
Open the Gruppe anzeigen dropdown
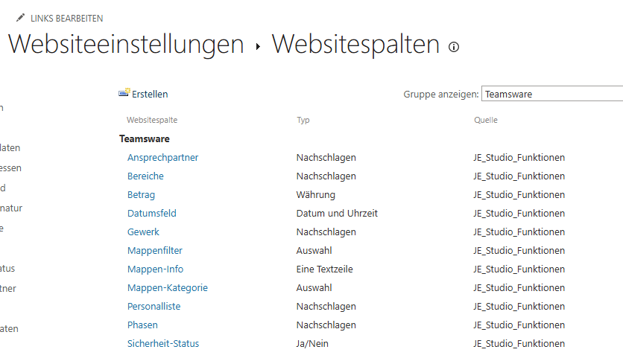click(551, 95)
